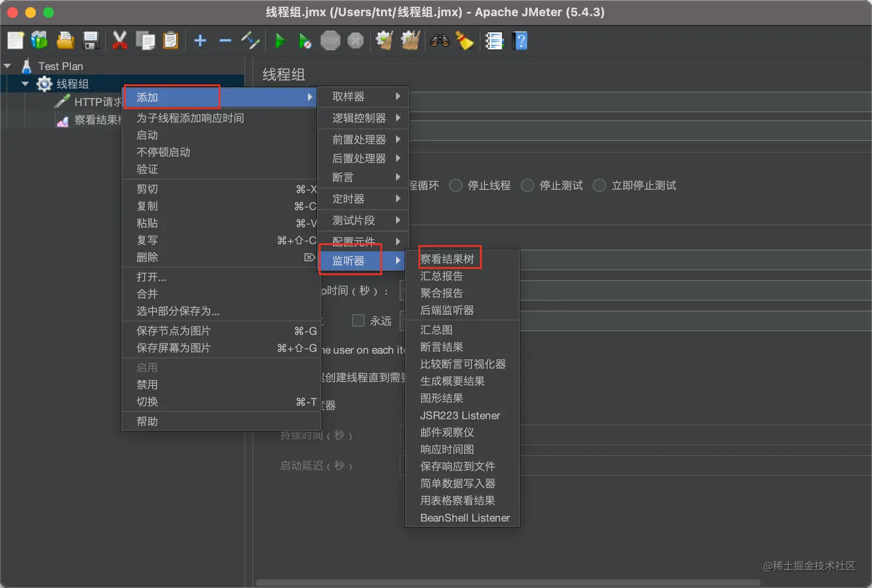Viewport: 872px width, 588px height.
Task: Click the Copy icon in the toolbar
Action: pyautogui.click(x=145, y=40)
